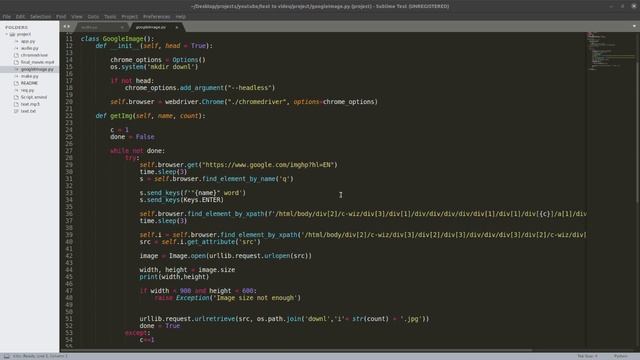The width and height of the screenshot is (640, 360).
Task: Open text.txt in the sidebar
Action: tap(28, 111)
